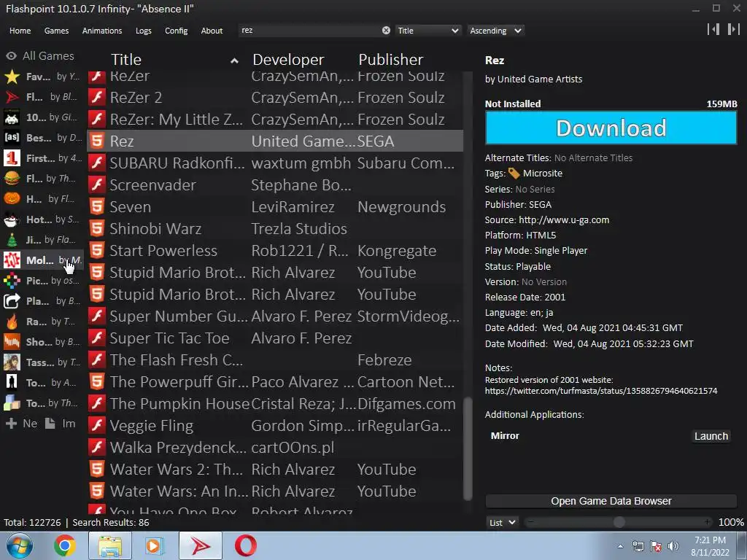Collapse the right sidebar toggle icon

733,29
